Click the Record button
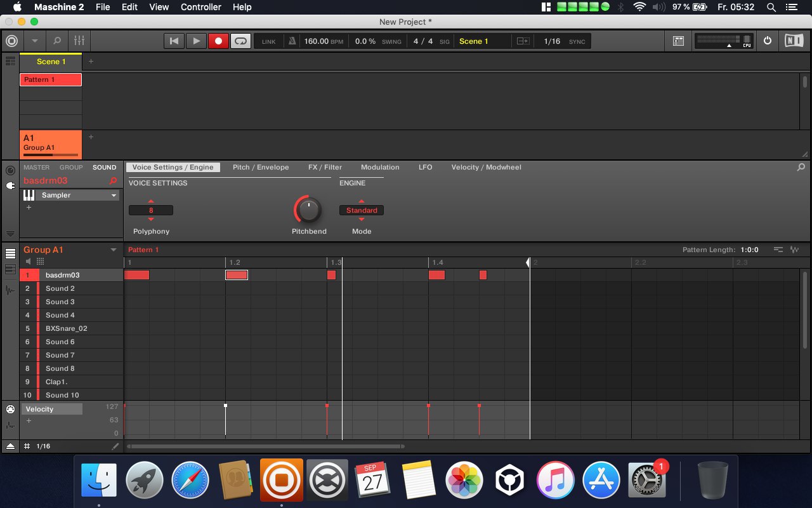The height and width of the screenshot is (508, 812). (218, 41)
